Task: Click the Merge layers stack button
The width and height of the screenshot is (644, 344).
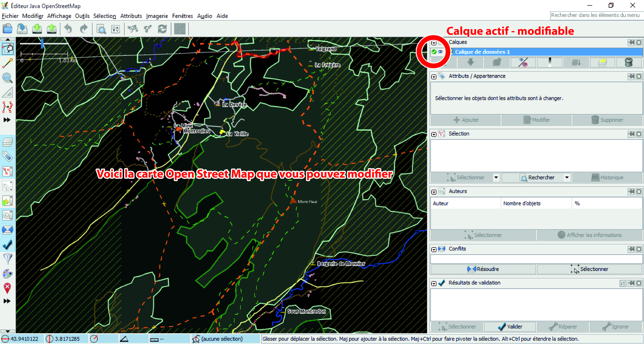Action: (x=497, y=62)
